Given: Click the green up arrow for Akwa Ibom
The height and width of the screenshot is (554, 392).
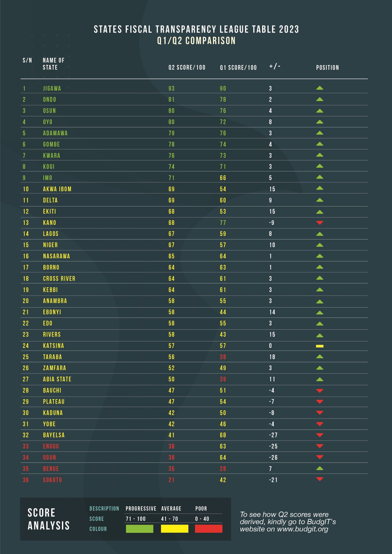Looking at the screenshot, I should pos(319,188).
